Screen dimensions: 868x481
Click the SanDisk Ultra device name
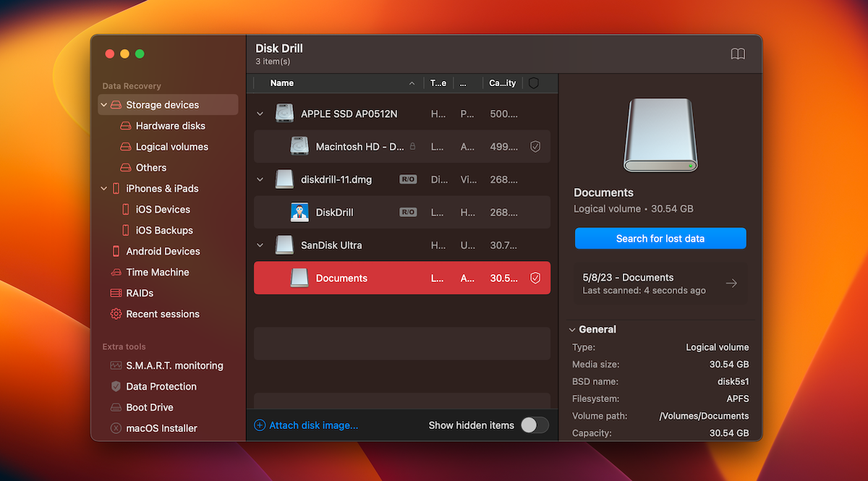(331, 245)
